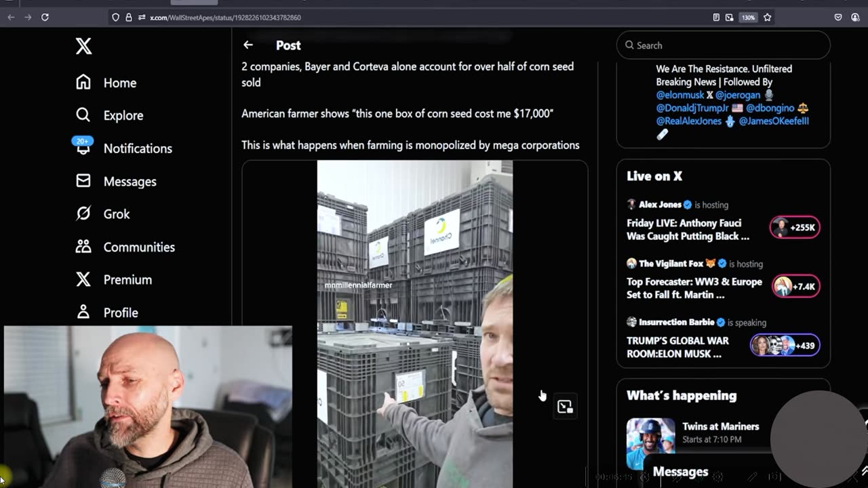Viewport: 868px width, 488px height.
Task: Reload the page with the refresh icon
Action: [45, 17]
